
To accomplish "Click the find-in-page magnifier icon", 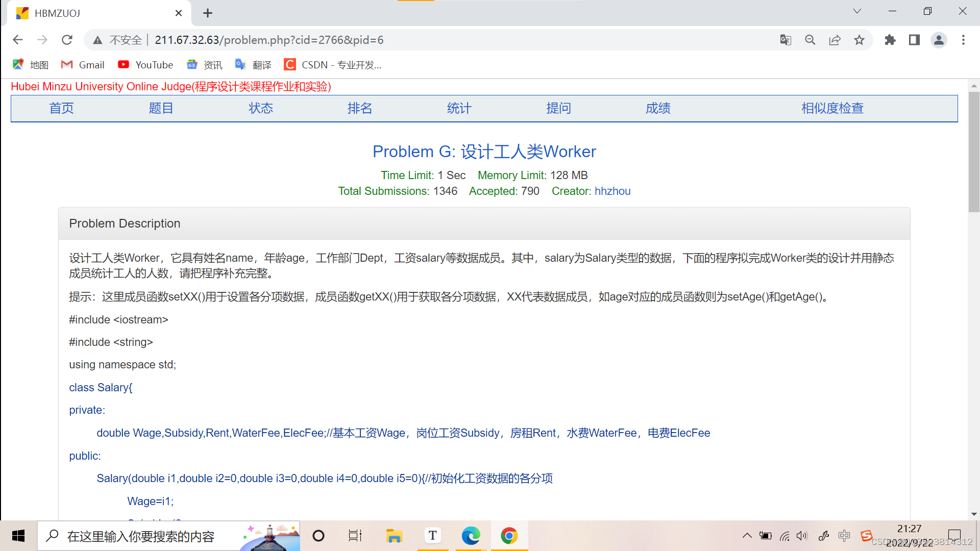I will tap(810, 40).
